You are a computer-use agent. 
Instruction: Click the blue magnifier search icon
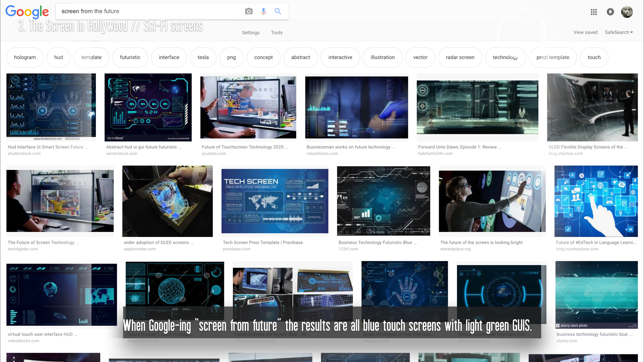[x=278, y=11]
